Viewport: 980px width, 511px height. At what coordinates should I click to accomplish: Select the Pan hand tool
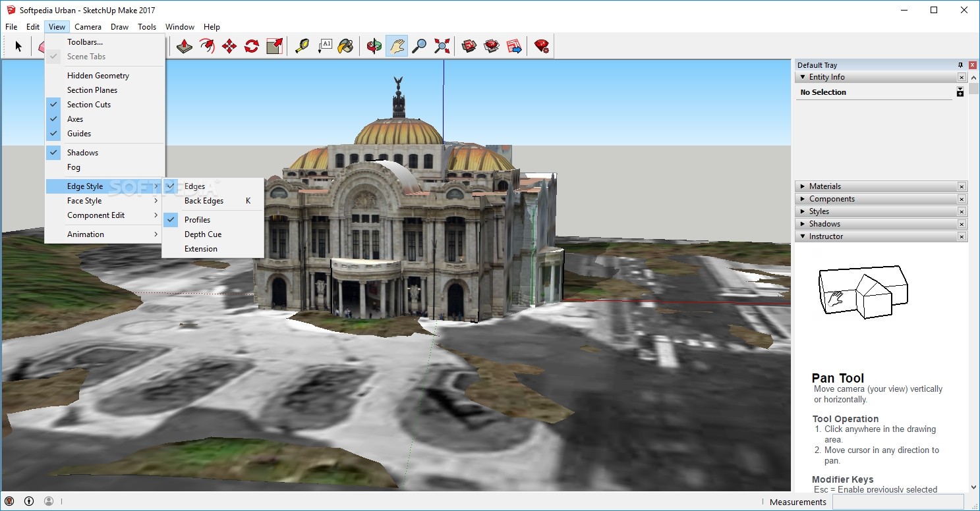click(x=397, y=46)
